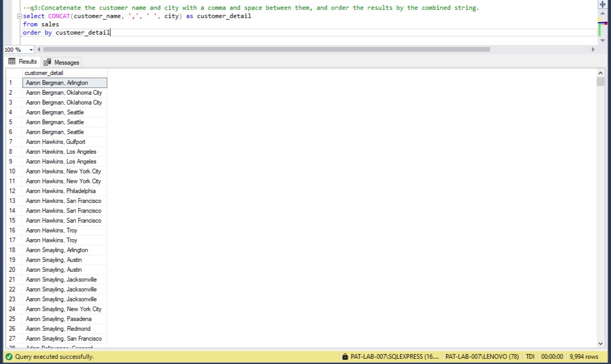Screen dimensions: 611x364
Task: Switch to the Messages tab
Action: (x=62, y=62)
